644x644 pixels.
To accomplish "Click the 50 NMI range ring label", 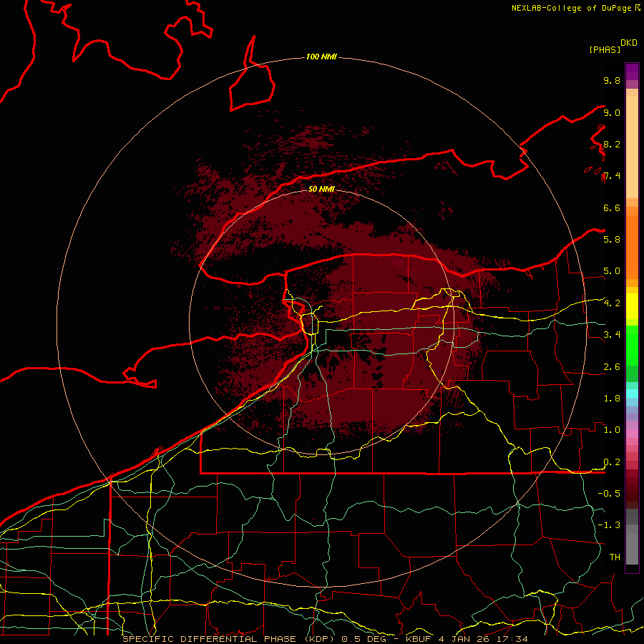I will [x=321, y=190].
